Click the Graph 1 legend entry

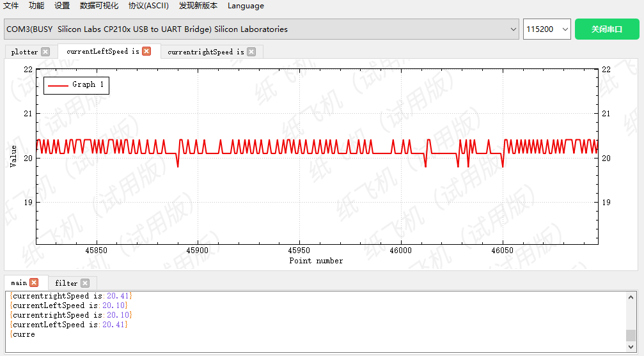(76, 85)
